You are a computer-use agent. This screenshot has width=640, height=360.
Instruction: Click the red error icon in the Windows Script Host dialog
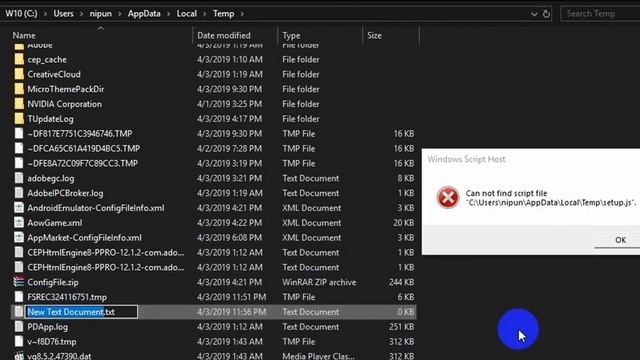[x=448, y=198]
